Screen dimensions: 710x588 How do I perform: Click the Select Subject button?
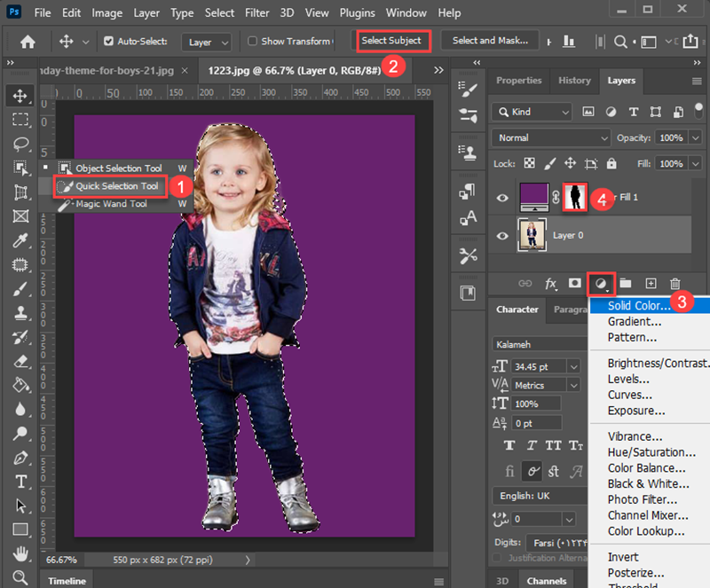pos(391,41)
